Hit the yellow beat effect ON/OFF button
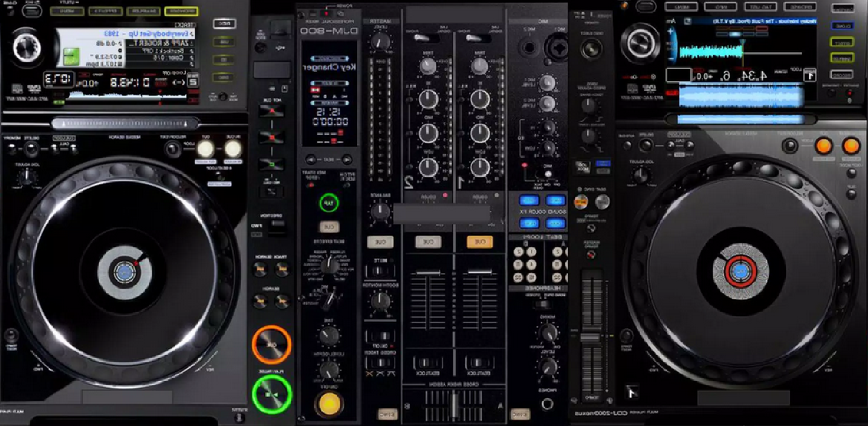This screenshot has width=868, height=426. [x=328, y=404]
